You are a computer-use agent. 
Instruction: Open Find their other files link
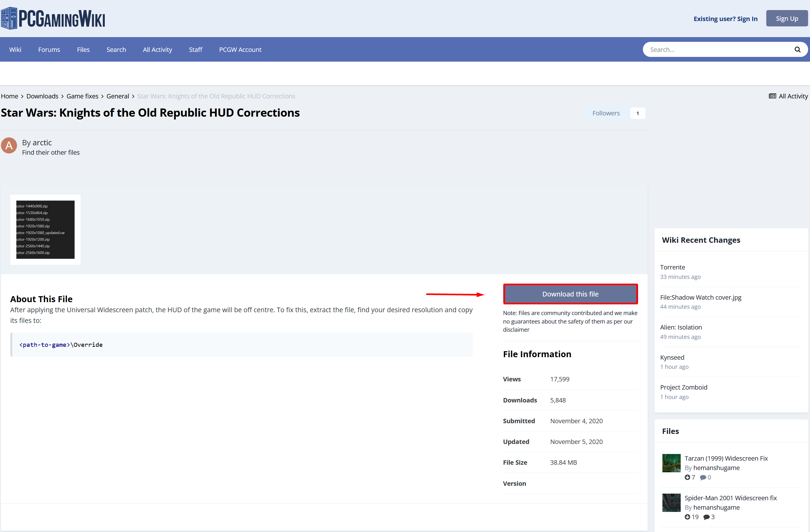coord(51,152)
